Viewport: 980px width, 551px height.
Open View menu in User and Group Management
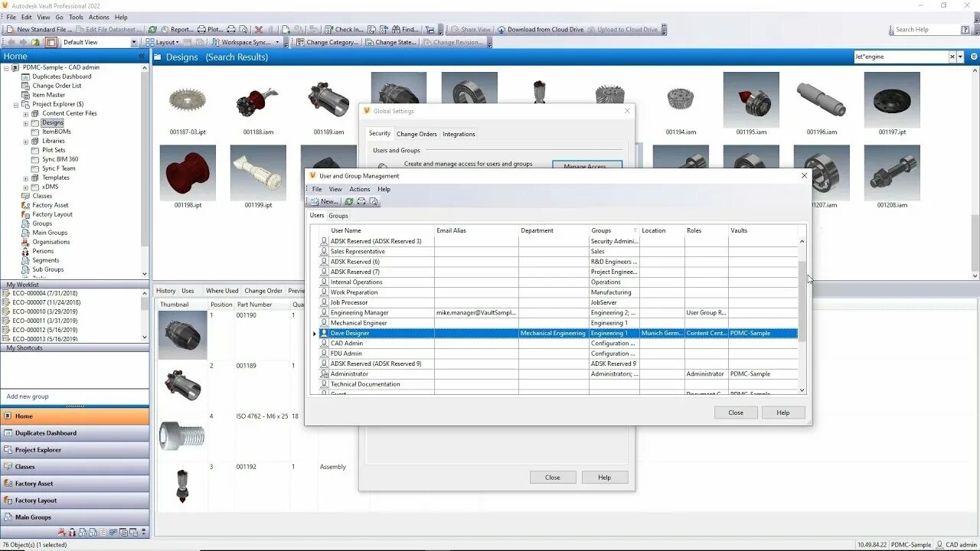pos(335,189)
